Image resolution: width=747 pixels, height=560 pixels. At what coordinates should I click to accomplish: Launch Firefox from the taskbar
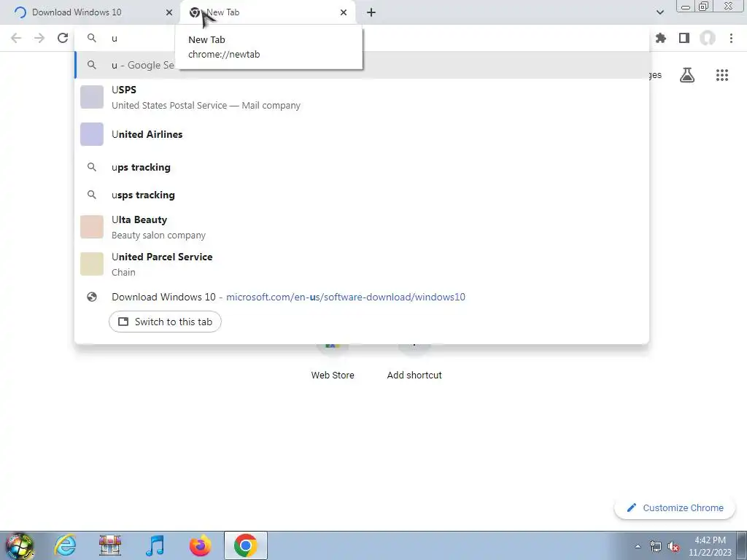pyautogui.click(x=200, y=545)
